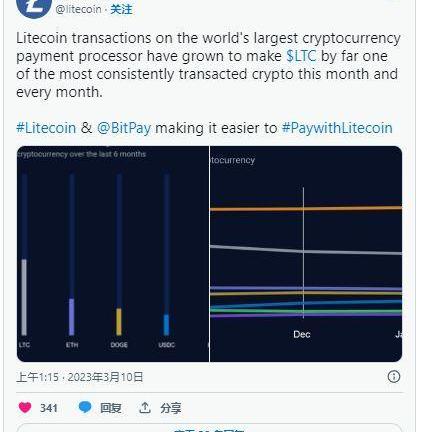425x432 pixels.
Task: Click the Litecoin profile avatar
Action: pyautogui.click(x=34, y=7)
